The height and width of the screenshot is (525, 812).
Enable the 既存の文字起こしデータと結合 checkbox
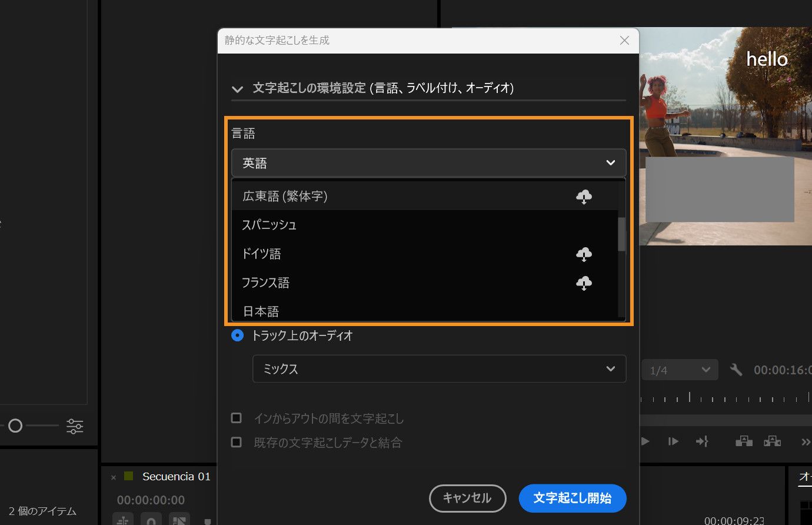[x=237, y=442]
